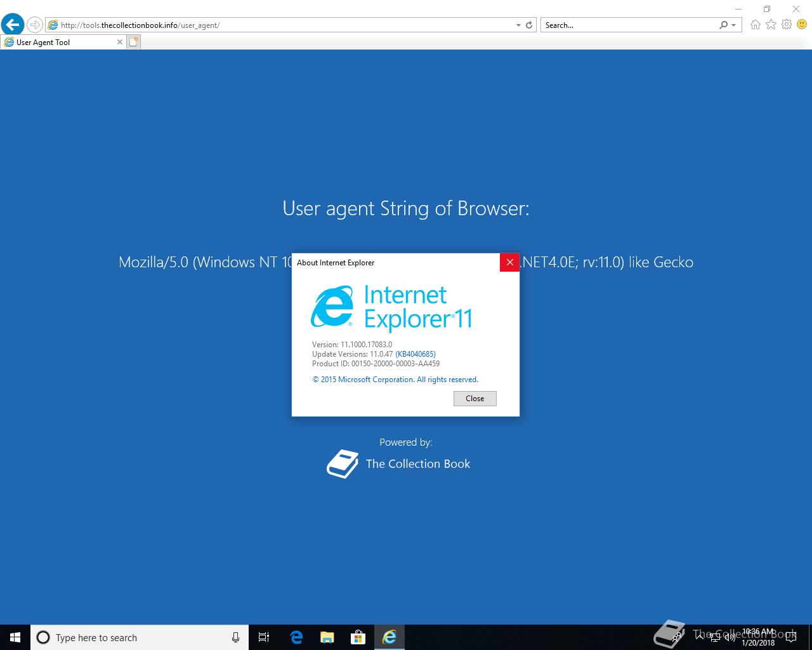Open the search provider dropdown arrow
The width and height of the screenshot is (812, 650).
pyautogui.click(x=734, y=25)
